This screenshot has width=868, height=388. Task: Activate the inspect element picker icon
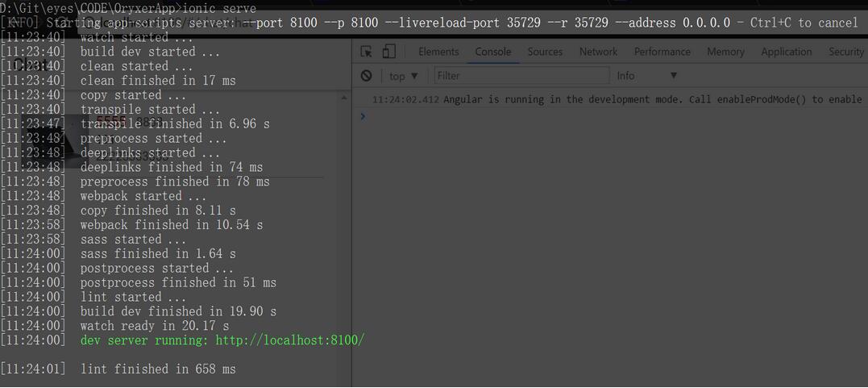(366, 52)
